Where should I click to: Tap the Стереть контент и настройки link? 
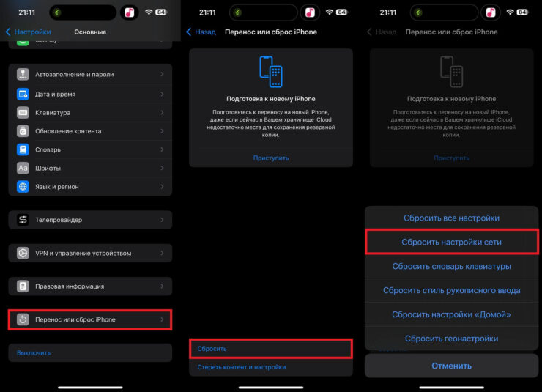tap(242, 367)
